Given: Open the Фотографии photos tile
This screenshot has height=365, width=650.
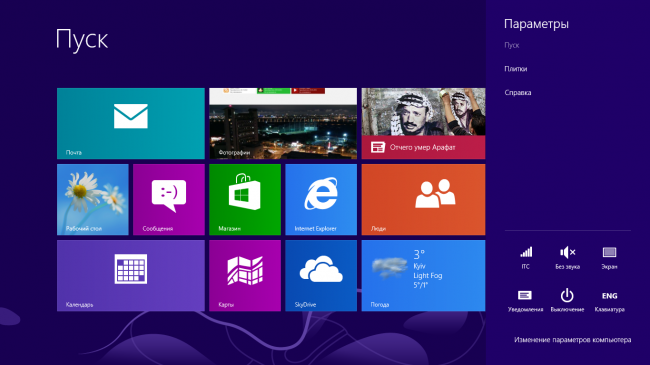Looking at the screenshot, I should (x=283, y=123).
